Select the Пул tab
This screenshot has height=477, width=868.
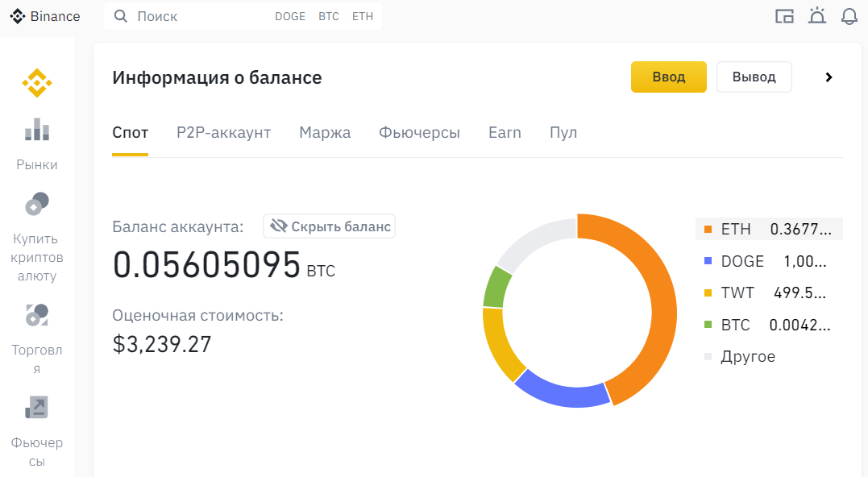tap(563, 133)
